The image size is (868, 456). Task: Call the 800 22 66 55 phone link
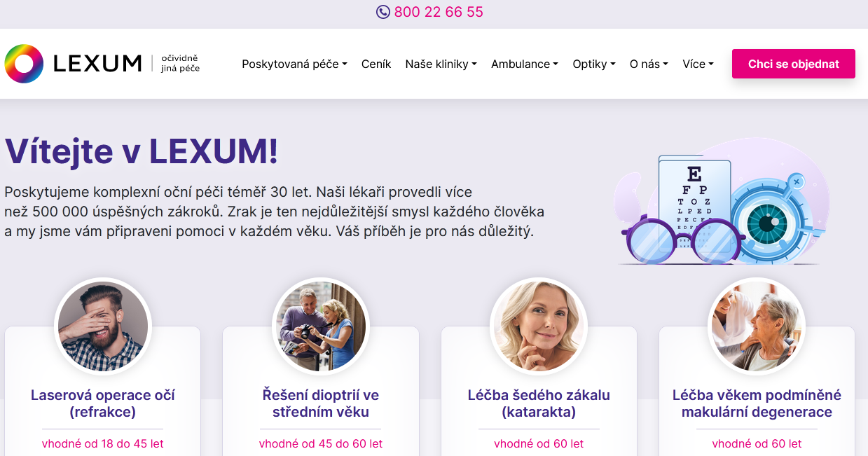(439, 12)
